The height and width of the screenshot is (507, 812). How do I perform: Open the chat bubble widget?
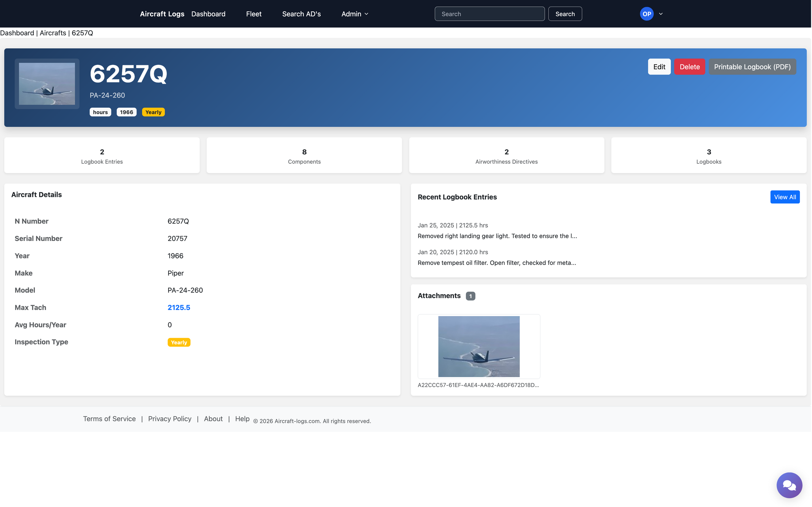tap(789, 485)
